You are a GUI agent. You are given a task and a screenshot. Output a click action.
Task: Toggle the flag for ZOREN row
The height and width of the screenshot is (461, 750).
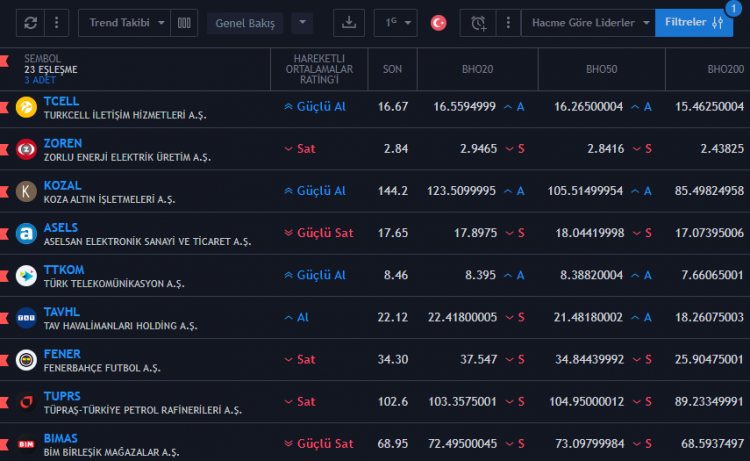(4, 149)
